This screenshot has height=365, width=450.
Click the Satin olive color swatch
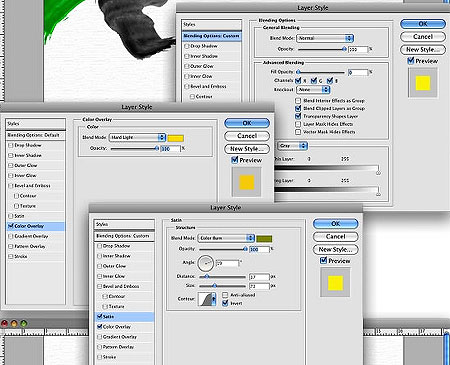(264, 239)
